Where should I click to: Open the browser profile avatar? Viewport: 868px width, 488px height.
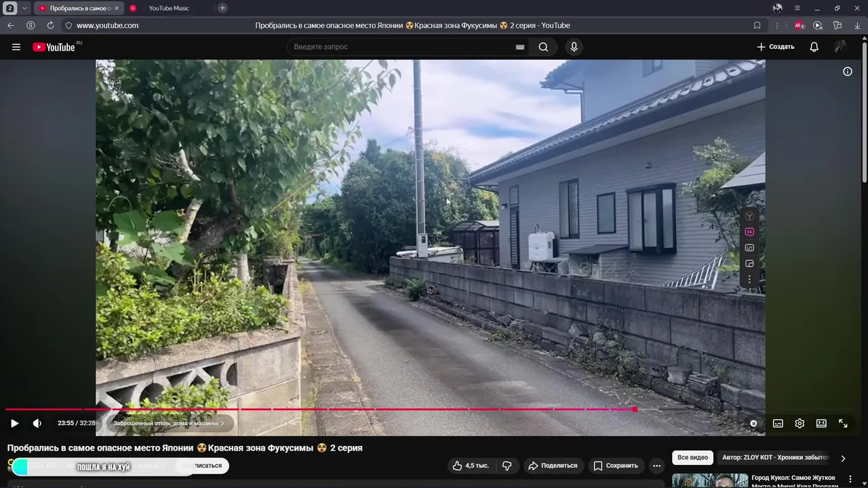(777, 8)
